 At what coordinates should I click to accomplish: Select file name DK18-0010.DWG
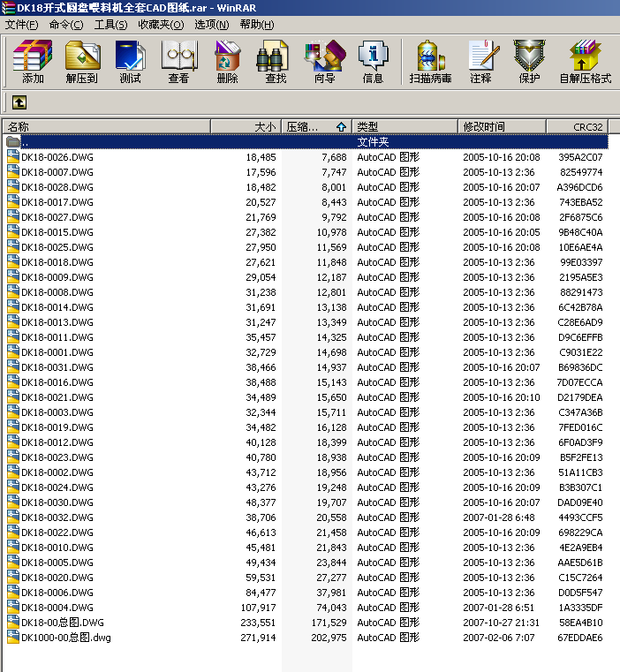pyautogui.click(x=57, y=547)
